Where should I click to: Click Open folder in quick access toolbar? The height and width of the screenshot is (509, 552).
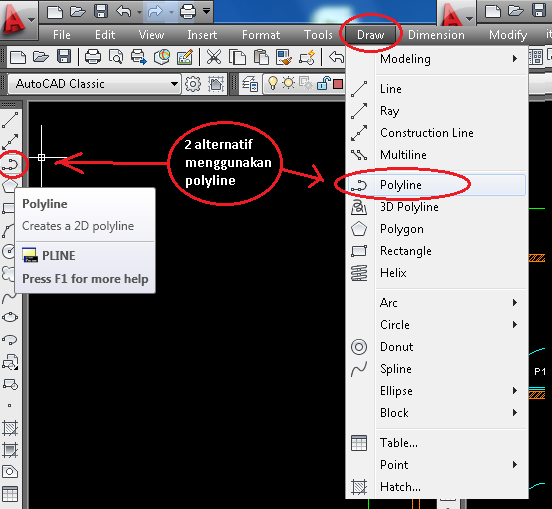[78, 12]
